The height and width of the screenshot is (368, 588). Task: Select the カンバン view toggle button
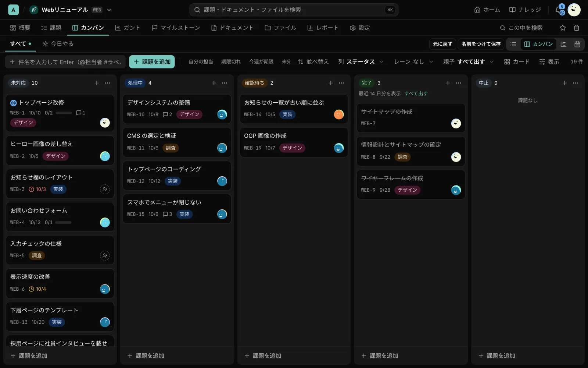point(538,44)
